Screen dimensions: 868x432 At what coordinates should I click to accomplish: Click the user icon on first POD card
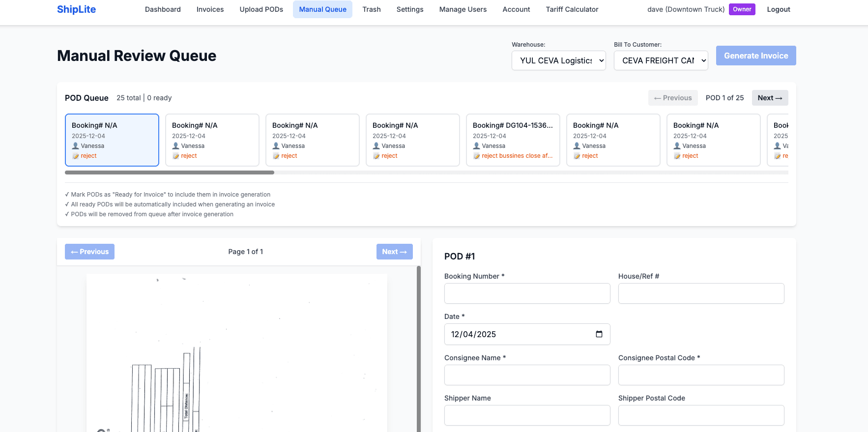[76, 146]
